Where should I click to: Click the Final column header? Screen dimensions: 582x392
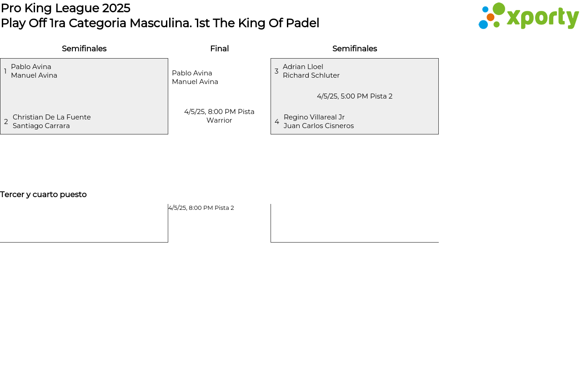click(x=219, y=49)
